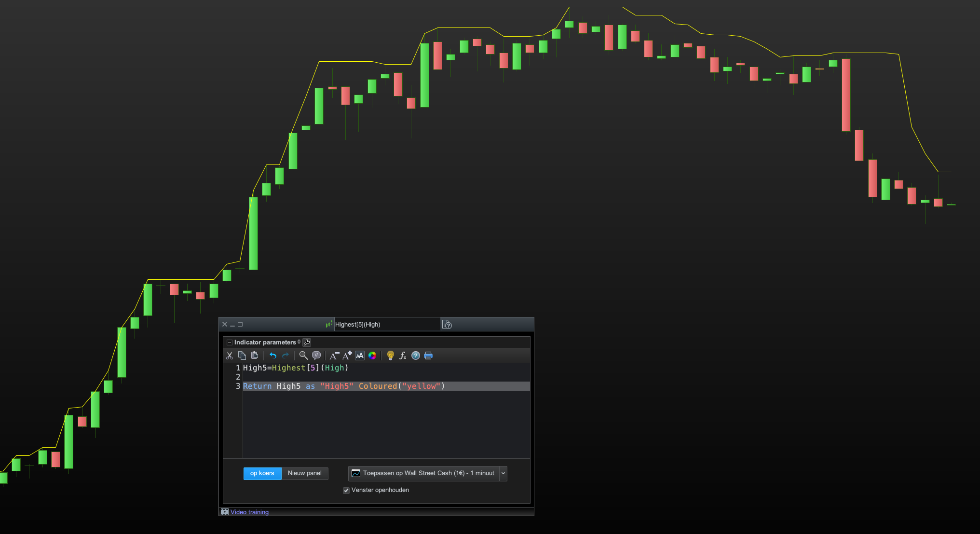Click the undo arrow icon
This screenshot has height=534, width=980.
(x=272, y=356)
